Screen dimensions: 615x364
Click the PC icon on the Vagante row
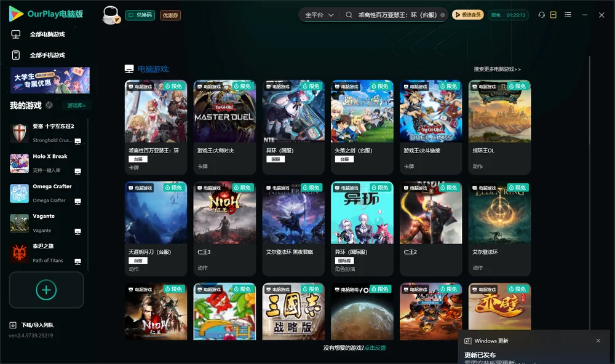click(x=77, y=232)
